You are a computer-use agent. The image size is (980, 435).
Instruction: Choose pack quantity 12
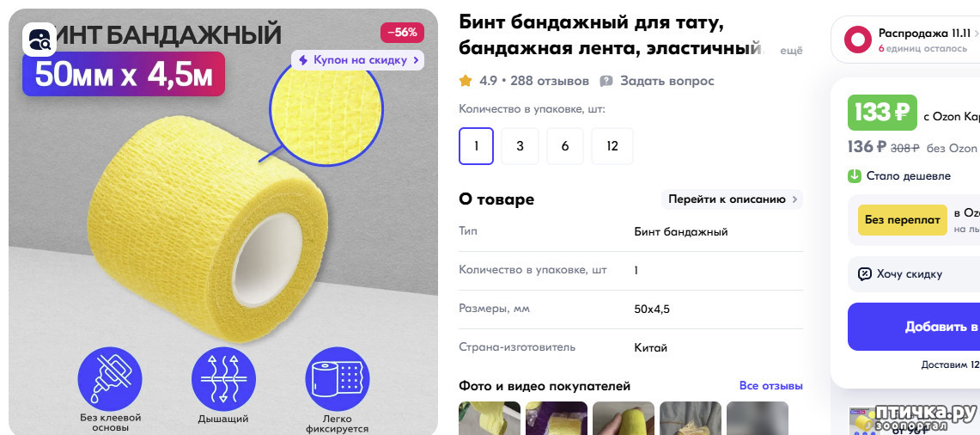[612, 146]
